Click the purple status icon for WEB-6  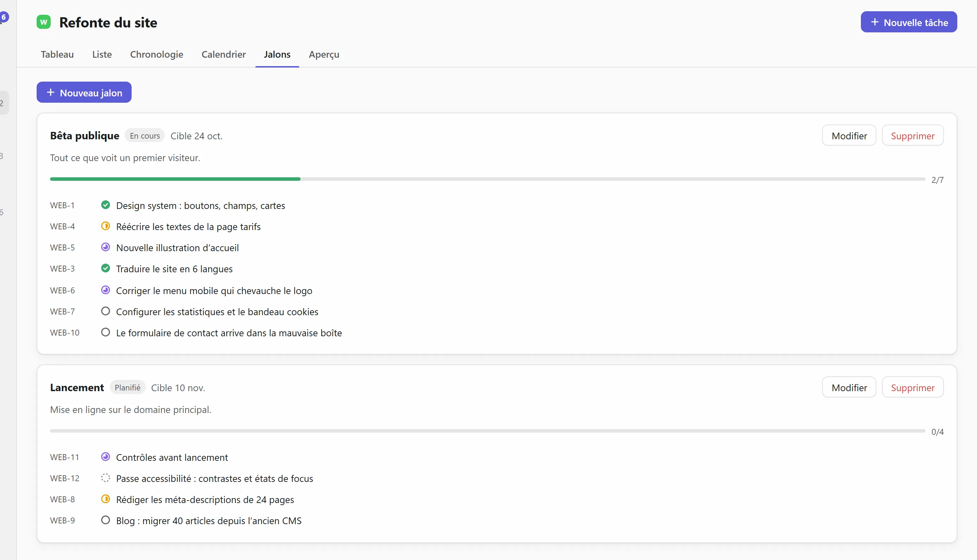[106, 291]
